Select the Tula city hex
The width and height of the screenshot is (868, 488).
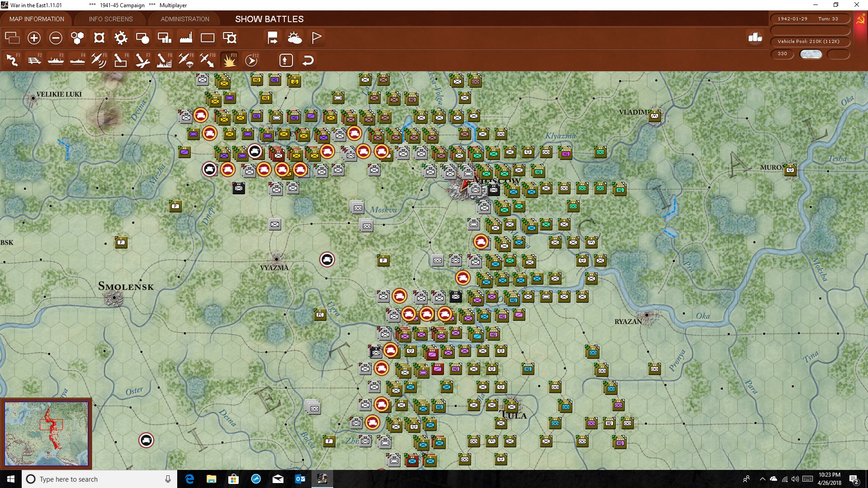(511, 405)
